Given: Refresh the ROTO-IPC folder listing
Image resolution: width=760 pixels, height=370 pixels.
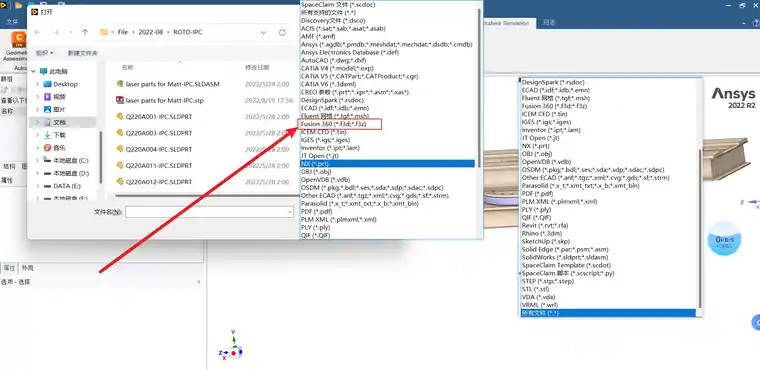Looking at the screenshot, I should click(282, 32).
